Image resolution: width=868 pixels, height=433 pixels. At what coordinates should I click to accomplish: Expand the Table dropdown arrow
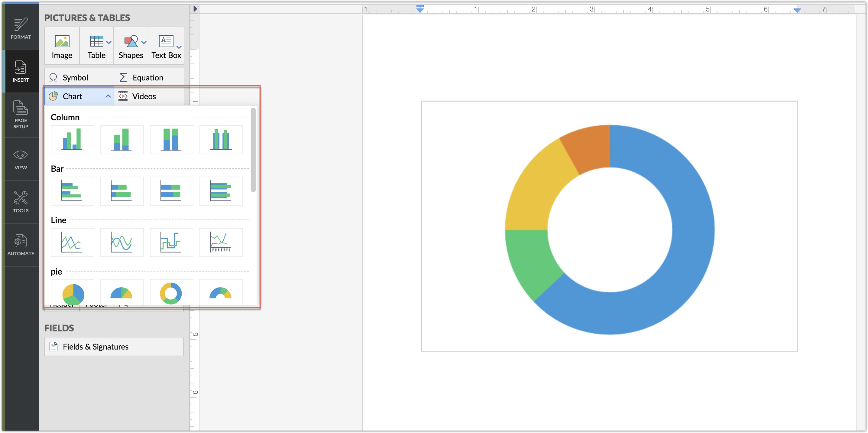[x=109, y=43]
